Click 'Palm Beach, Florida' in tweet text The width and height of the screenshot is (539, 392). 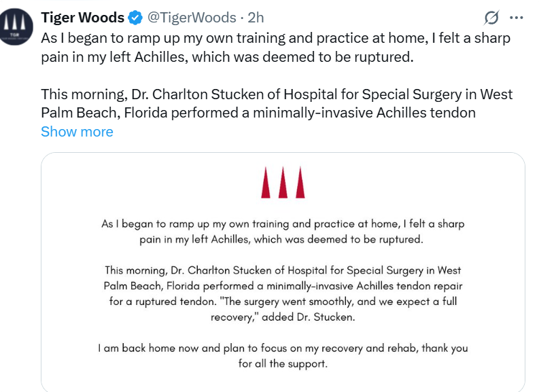97,112
